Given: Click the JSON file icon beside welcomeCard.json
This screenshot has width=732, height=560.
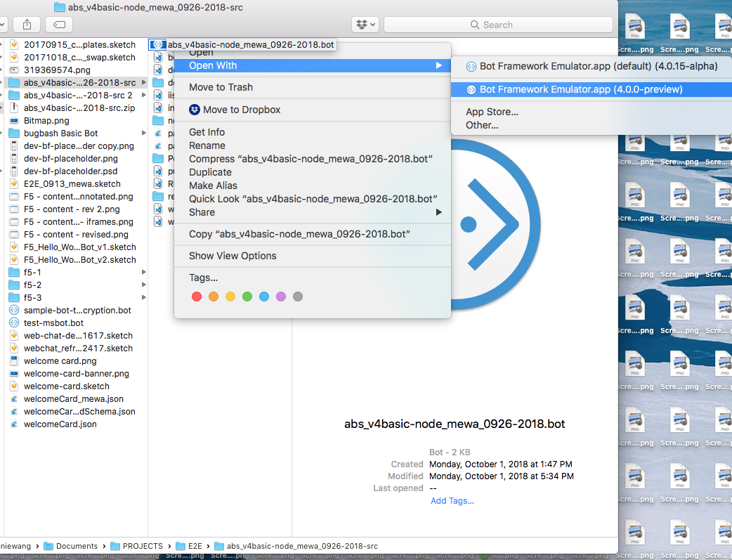Looking at the screenshot, I should point(14,424).
